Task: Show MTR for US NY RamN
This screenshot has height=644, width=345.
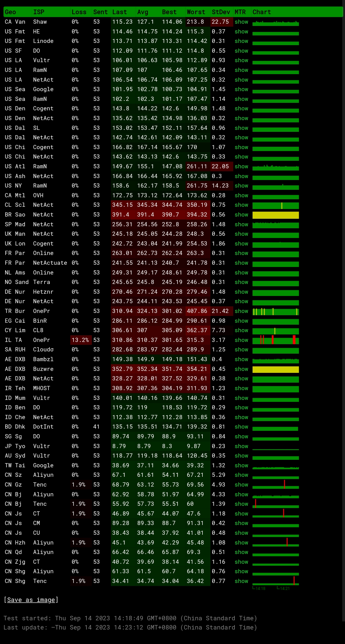Action: pos(241,186)
